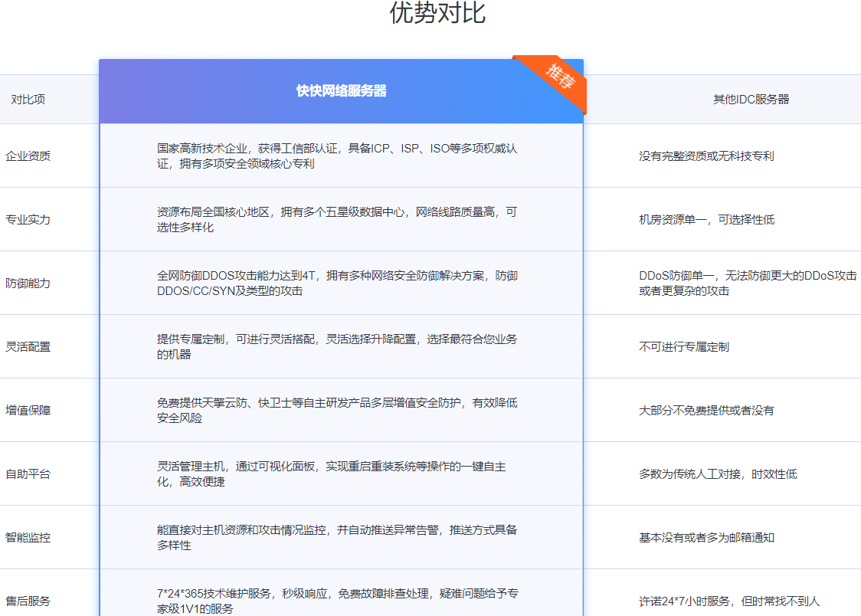Click the 增值保障 row label
This screenshot has height=616, width=861.
pos(28,410)
